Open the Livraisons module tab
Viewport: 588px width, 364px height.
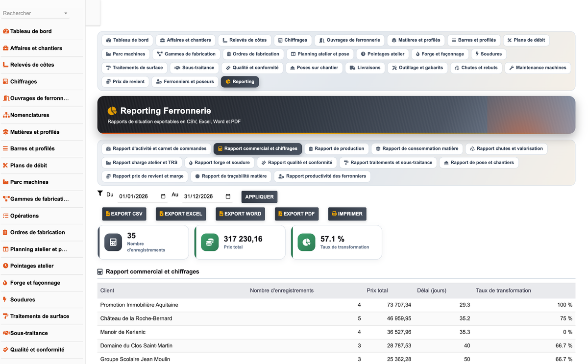pos(365,68)
